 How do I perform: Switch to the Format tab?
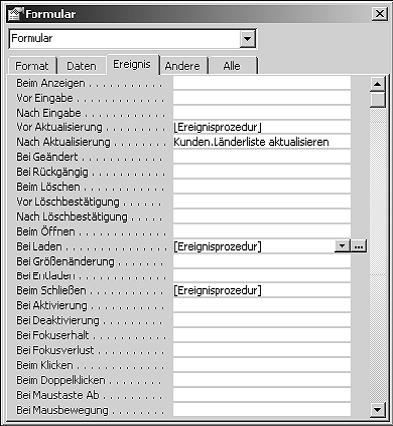[x=32, y=66]
